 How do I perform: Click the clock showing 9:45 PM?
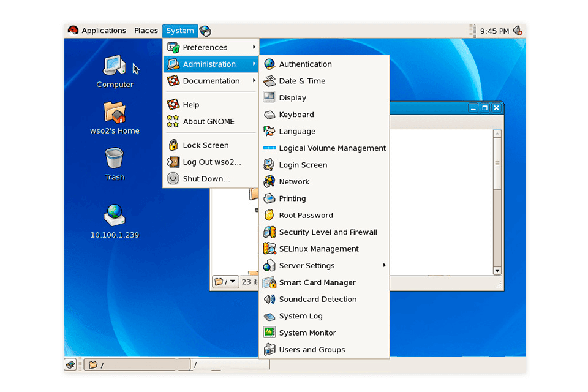pyautogui.click(x=494, y=31)
